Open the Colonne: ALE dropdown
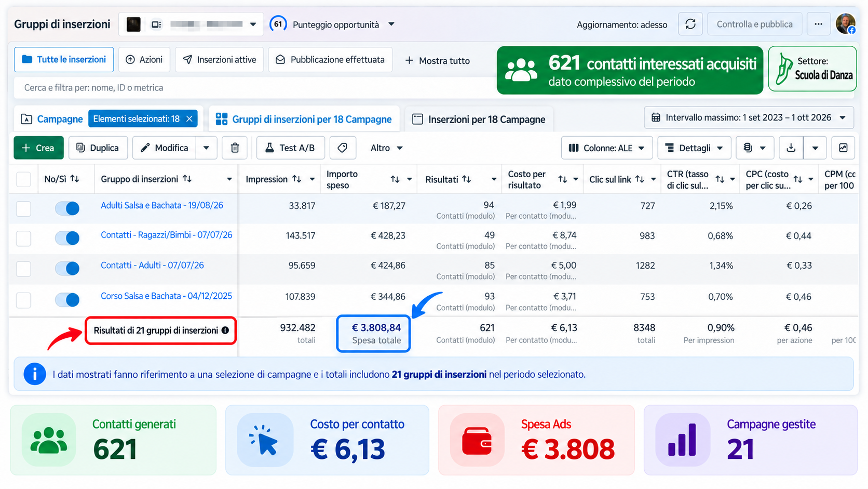 click(x=606, y=148)
